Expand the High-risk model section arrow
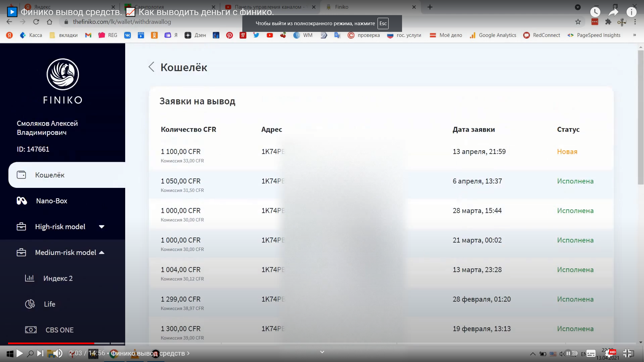This screenshot has width=644, height=362. pyautogui.click(x=102, y=227)
